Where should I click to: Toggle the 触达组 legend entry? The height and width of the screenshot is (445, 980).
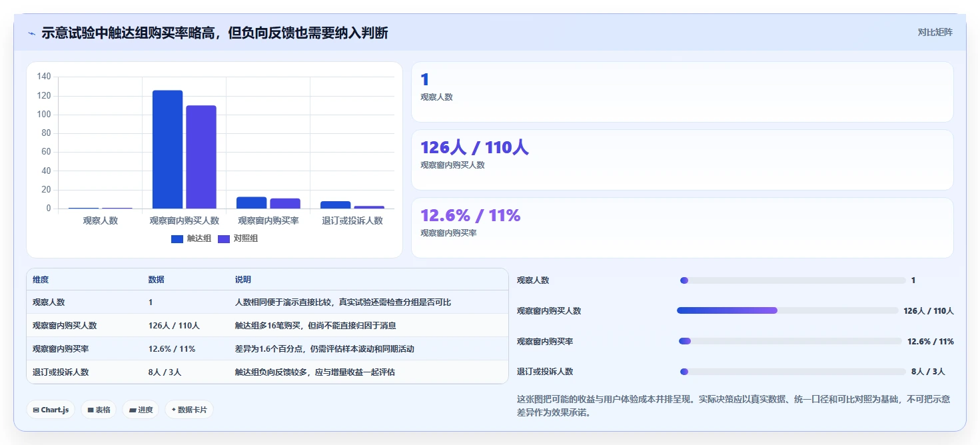(x=191, y=238)
